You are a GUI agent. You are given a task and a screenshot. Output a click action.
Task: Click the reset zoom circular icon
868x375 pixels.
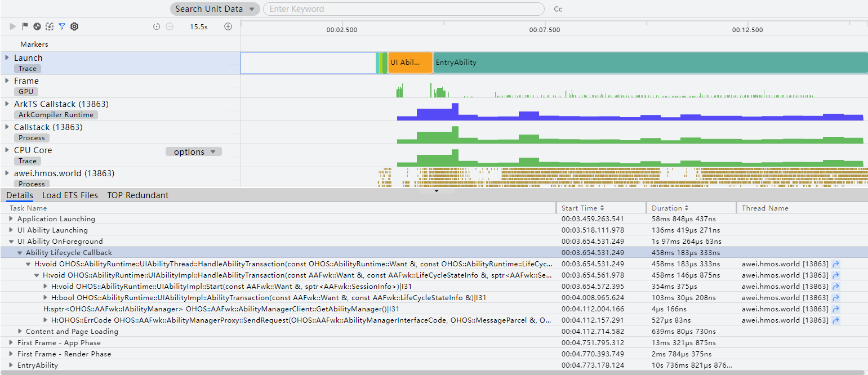(157, 26)
